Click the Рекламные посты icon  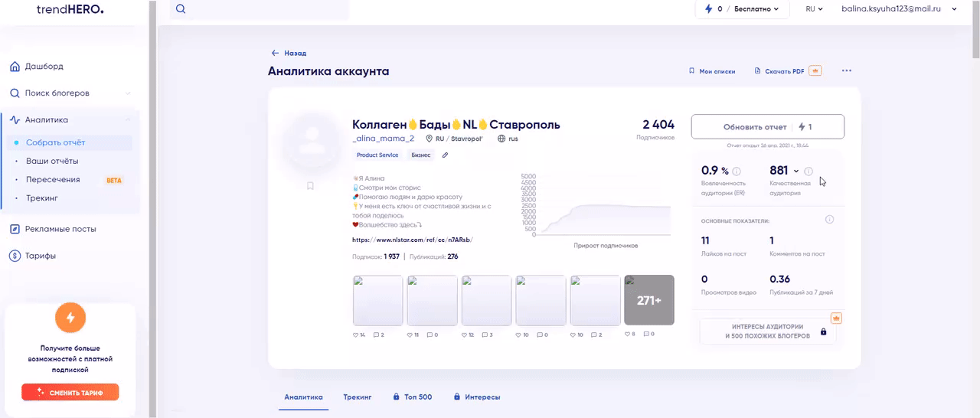coord(15,229)
